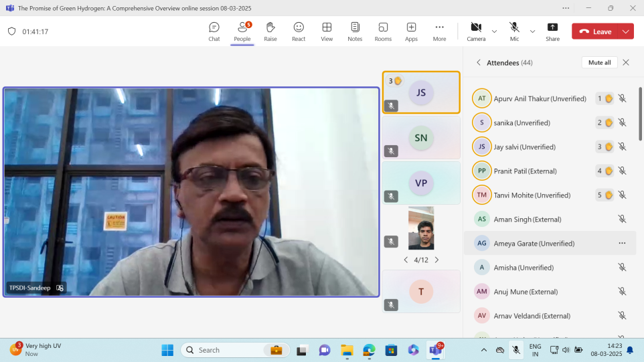Open meeting Notes
This screenshot has width=644, height=362.
point(355,31)
